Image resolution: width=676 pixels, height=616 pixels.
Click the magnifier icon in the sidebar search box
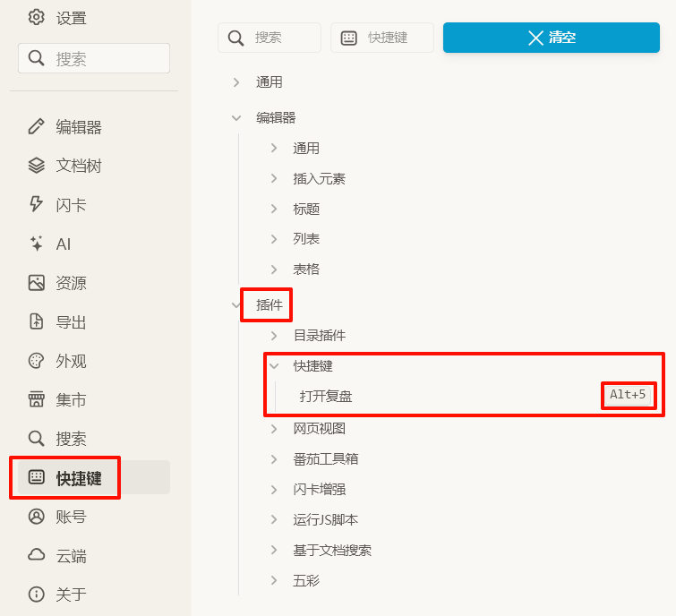point(36,58)
